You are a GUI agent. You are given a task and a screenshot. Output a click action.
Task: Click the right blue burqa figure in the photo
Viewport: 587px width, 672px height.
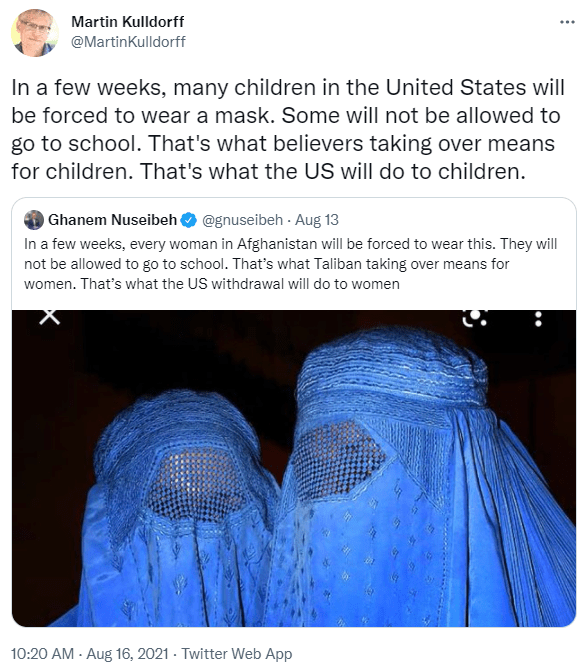click(x=424, y=478)
